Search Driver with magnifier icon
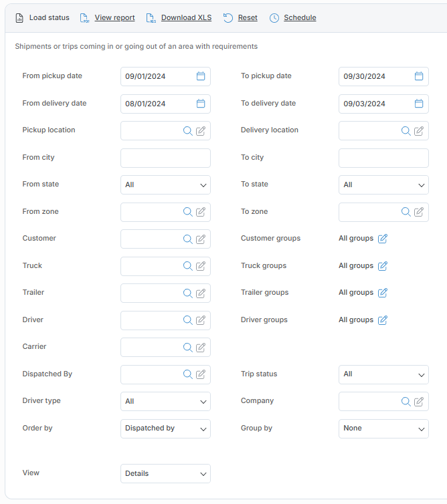The height and width of the screenshot is (504, 447). [x=187, y=320]
